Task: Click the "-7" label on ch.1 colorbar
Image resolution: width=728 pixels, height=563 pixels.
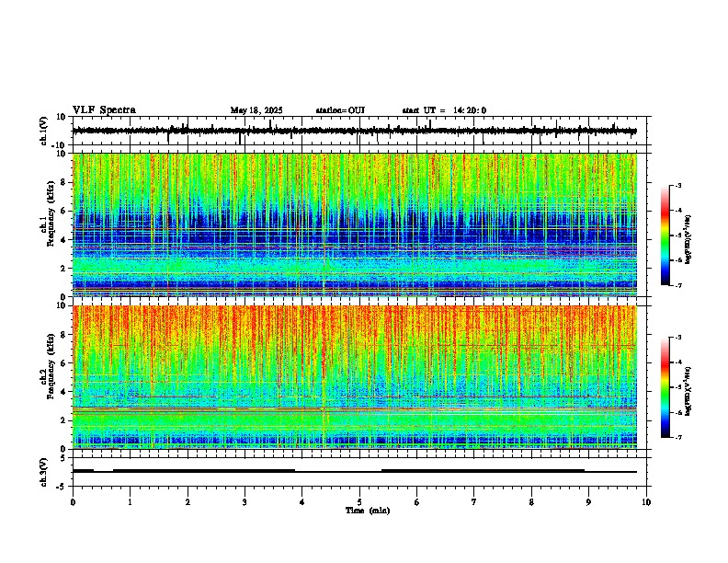Action: pos(678,285)
